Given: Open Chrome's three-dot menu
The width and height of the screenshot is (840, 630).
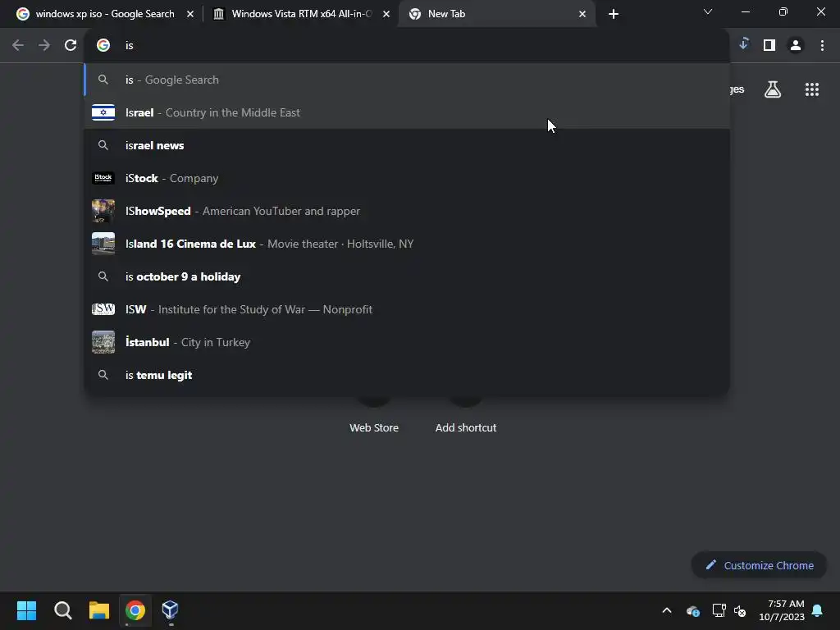Looking at the screenshot, I should 822,46.
